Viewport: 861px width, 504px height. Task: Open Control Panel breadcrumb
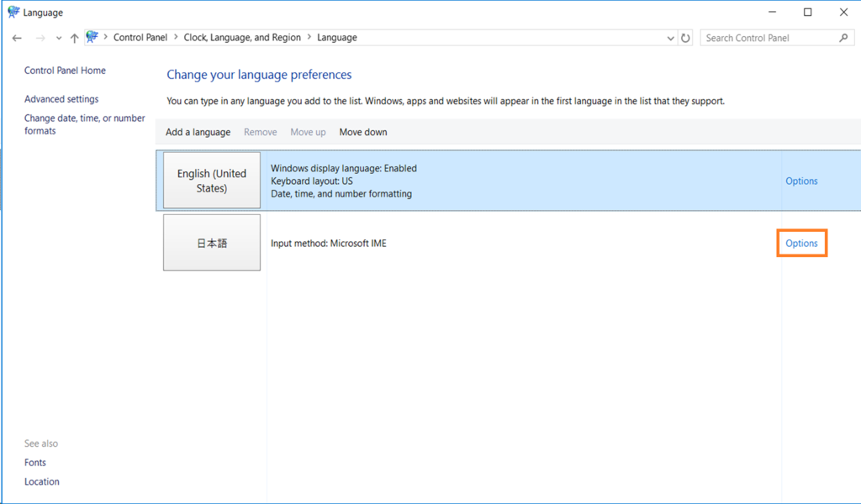point(140,37)
